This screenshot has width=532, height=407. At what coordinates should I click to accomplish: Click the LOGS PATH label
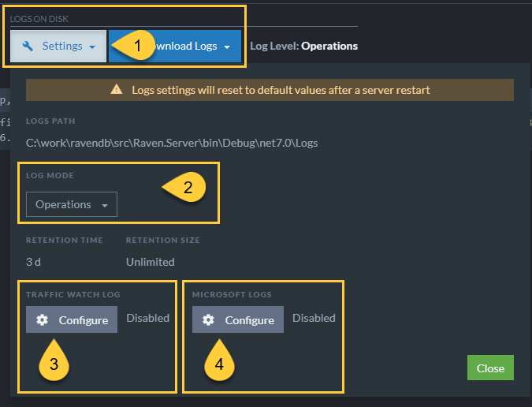coord(50,121)
